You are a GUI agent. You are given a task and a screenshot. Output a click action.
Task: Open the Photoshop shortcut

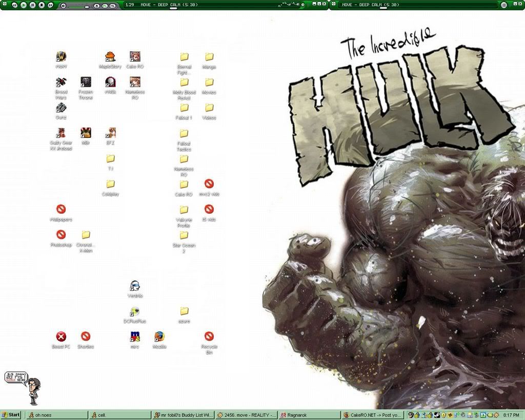pos(61,239)
